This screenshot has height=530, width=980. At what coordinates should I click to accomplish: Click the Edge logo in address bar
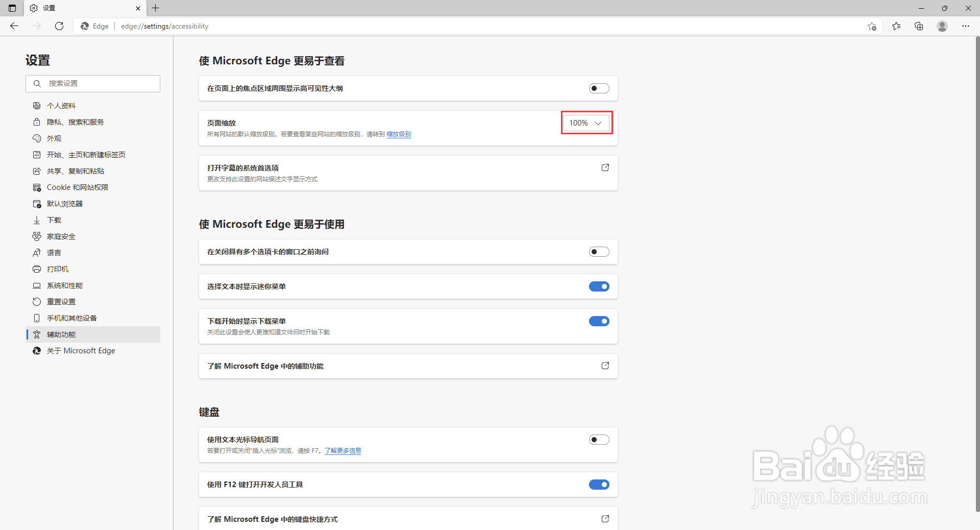point(85,26)
